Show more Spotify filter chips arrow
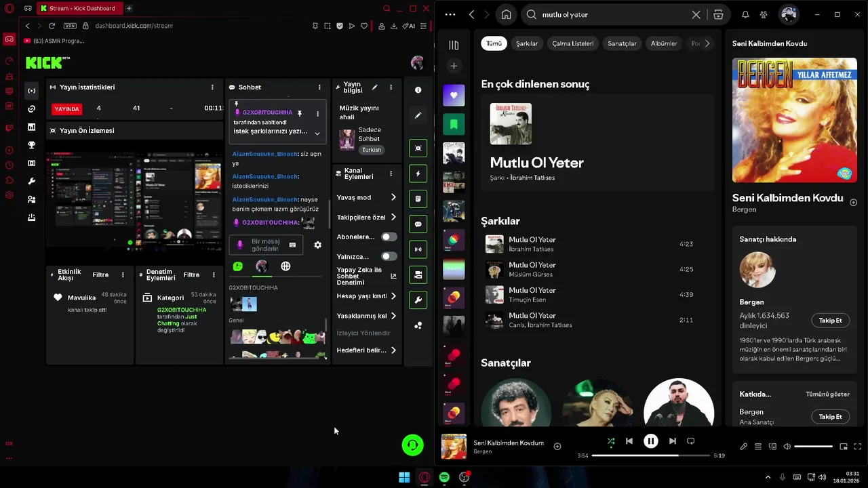 click(707, 43)
